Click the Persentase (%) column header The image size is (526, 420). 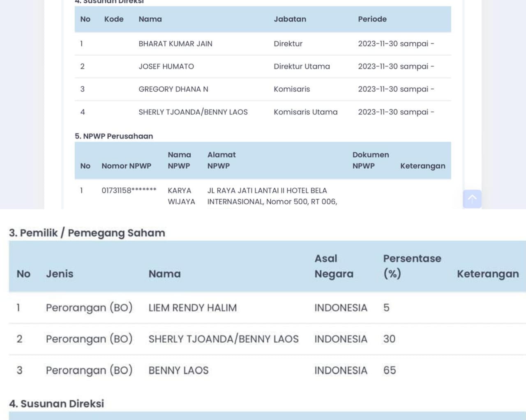pyautogui.click(x=412, y=266)
